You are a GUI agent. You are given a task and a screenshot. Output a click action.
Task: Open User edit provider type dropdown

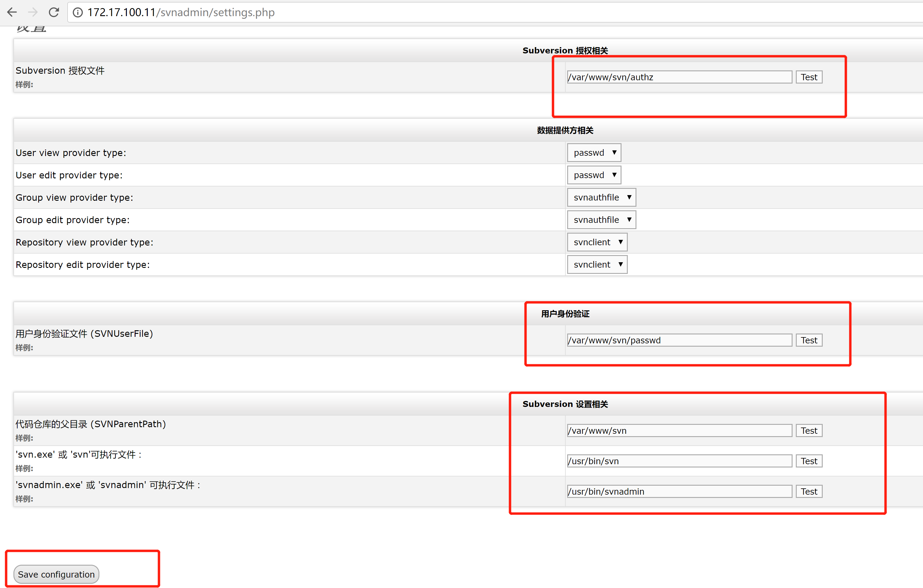(594, 175)
